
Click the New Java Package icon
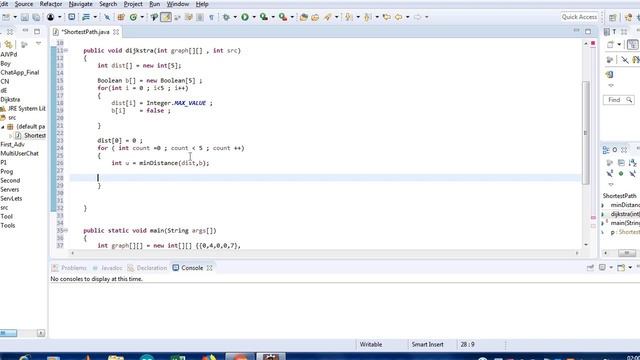[x=121, y=17]
